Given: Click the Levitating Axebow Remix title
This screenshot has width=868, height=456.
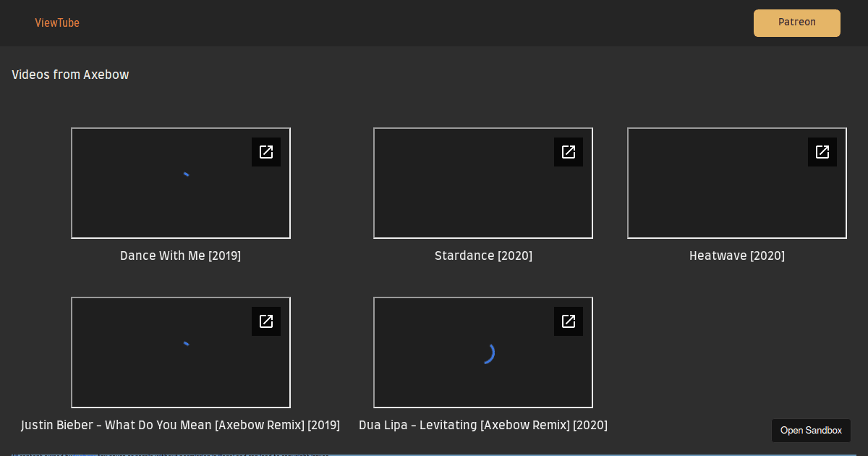Looking at the screenshot, I should click(x=483, y=425).
